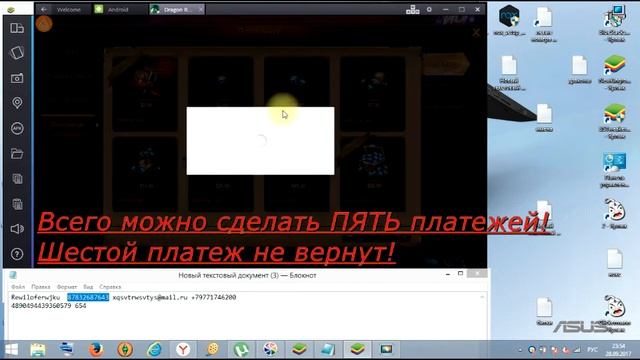Image resolution: width=640 pixels, height=360 pixels.
Task: Minimize the Notepad window
Action: pyautogui.click(x=448, y=274)
